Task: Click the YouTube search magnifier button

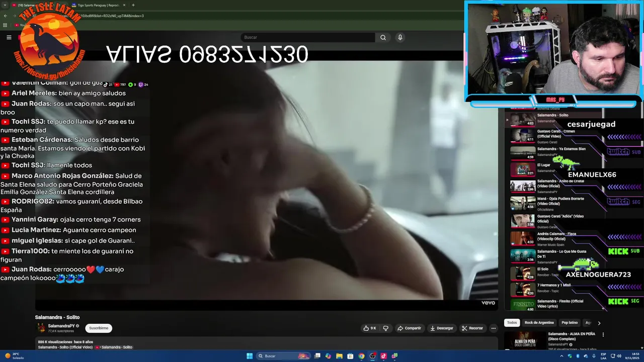Action: tap(383, 37)
